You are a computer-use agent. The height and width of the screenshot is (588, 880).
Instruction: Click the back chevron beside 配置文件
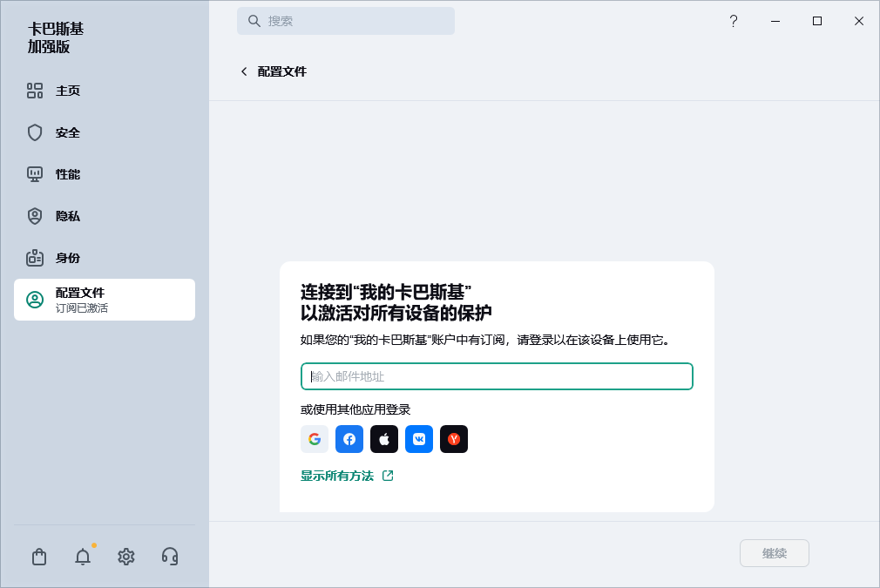point(244,71)
